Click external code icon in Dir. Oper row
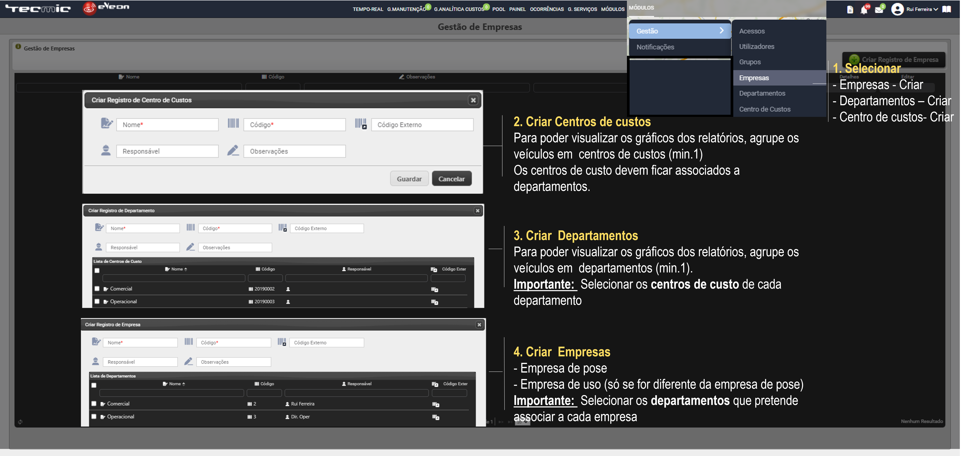Screen dimensions: 980x456 pyautogui.click(x=436, y=417)
